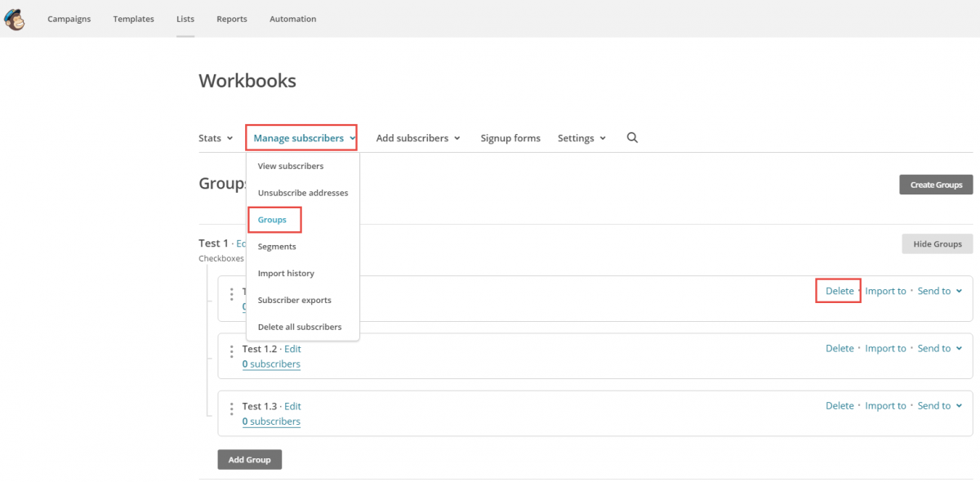Expand the Stats dropdown
This screenshot has width=980, height=482.
(216, 138)
